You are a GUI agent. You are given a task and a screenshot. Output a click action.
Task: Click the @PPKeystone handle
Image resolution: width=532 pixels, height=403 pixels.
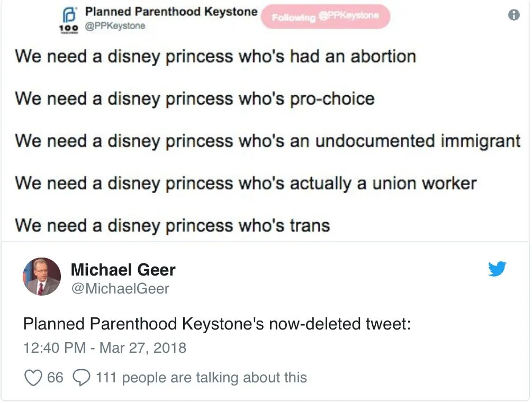pyautogui.click(x=115, y=25)
